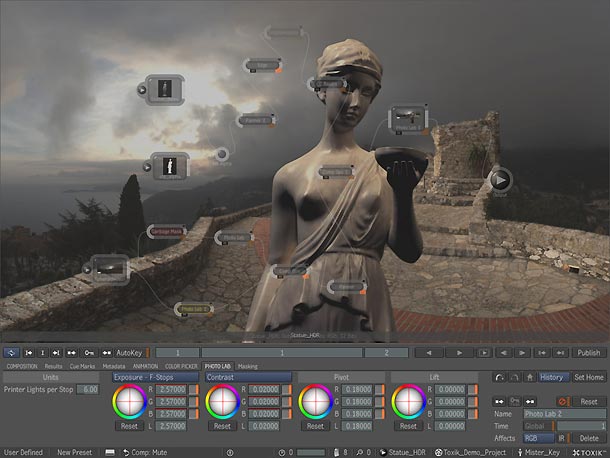Open the Affects RGB dropdown
The width and height of the screenshot is (610, 458).
point(538,438)
